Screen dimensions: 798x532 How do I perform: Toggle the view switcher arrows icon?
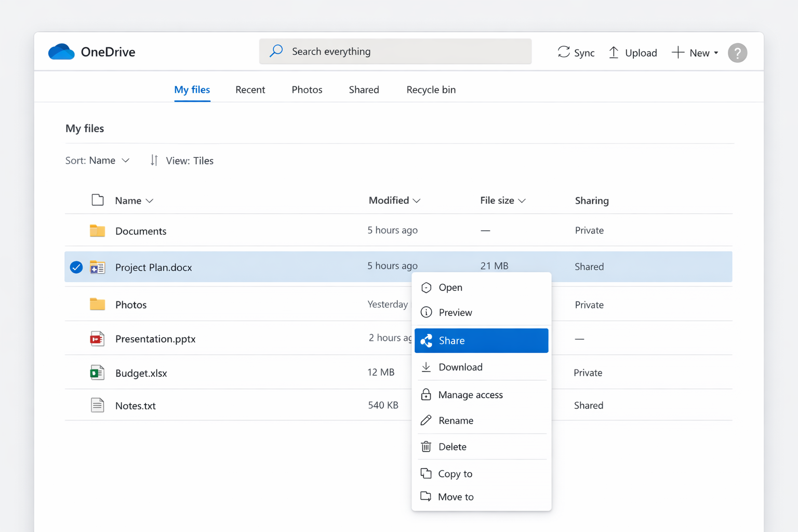click(154, 161)
